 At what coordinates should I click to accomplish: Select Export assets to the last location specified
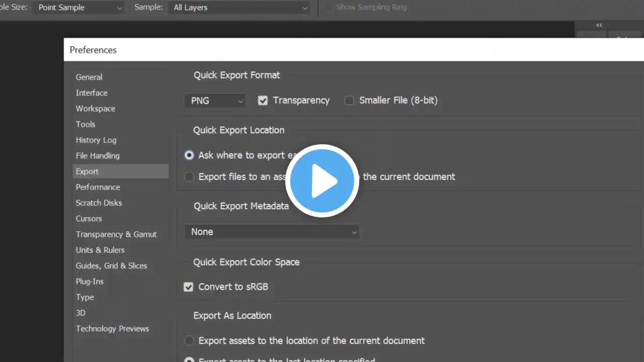[189, 360]
